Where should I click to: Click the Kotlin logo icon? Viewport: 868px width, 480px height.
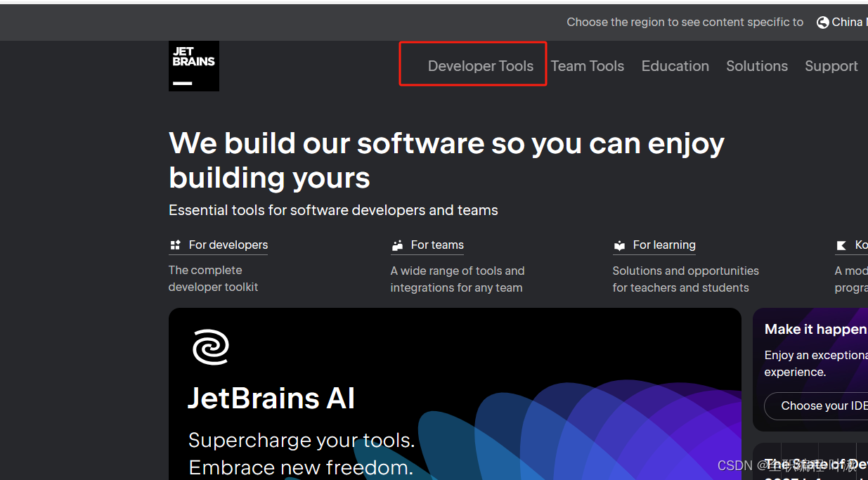tap(841, 245)
